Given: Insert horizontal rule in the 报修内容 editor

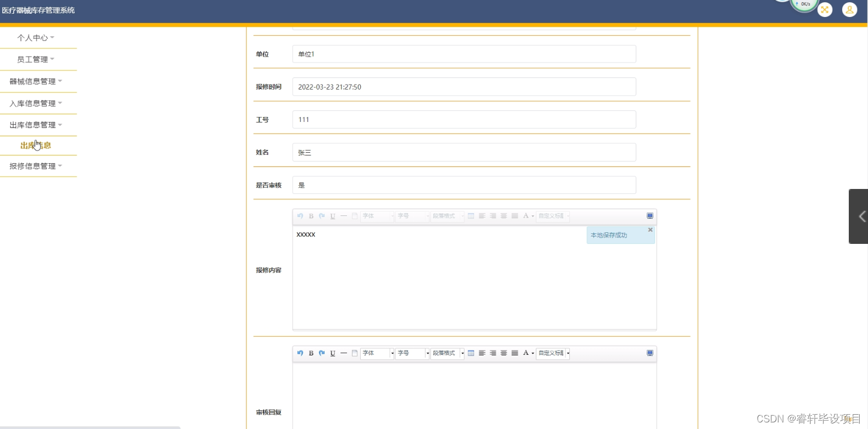Looking at the screenshot, I should [344, 216].
